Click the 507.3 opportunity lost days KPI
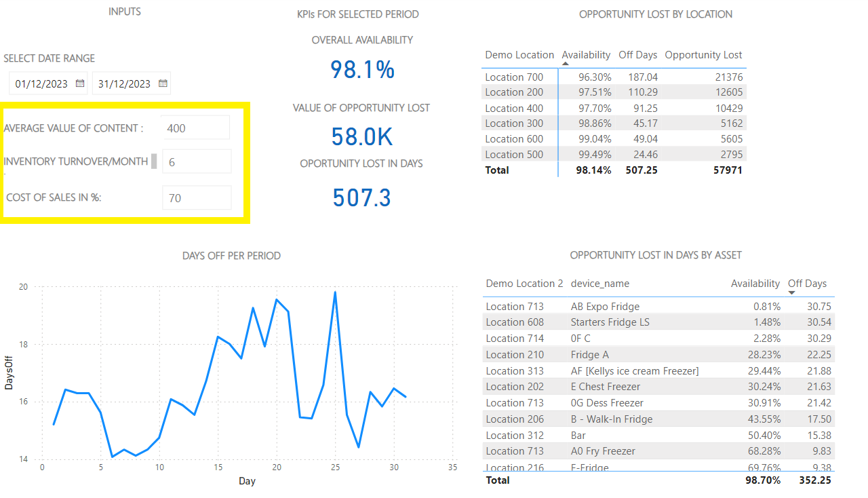The height and width of the screenshot is (498, 868). point(362,197)
